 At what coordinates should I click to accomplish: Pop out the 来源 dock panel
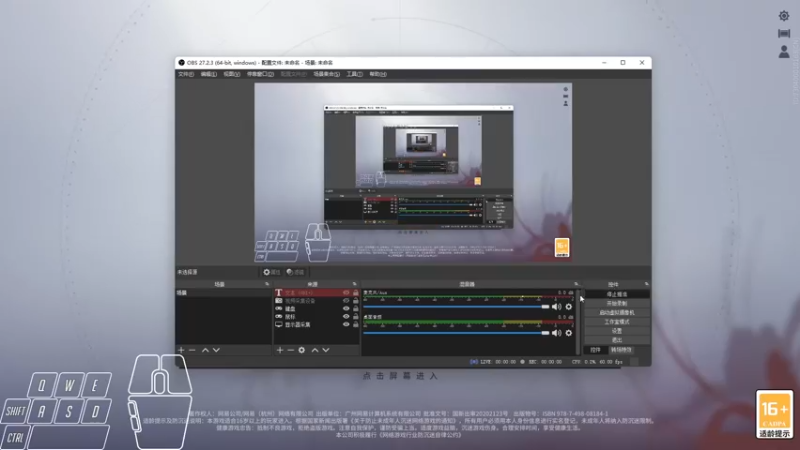pyautogui.click(x=355, y=284)
